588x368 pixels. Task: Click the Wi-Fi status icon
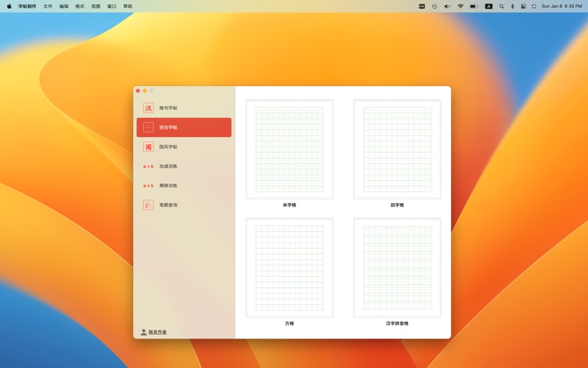(x=461, y=6)
